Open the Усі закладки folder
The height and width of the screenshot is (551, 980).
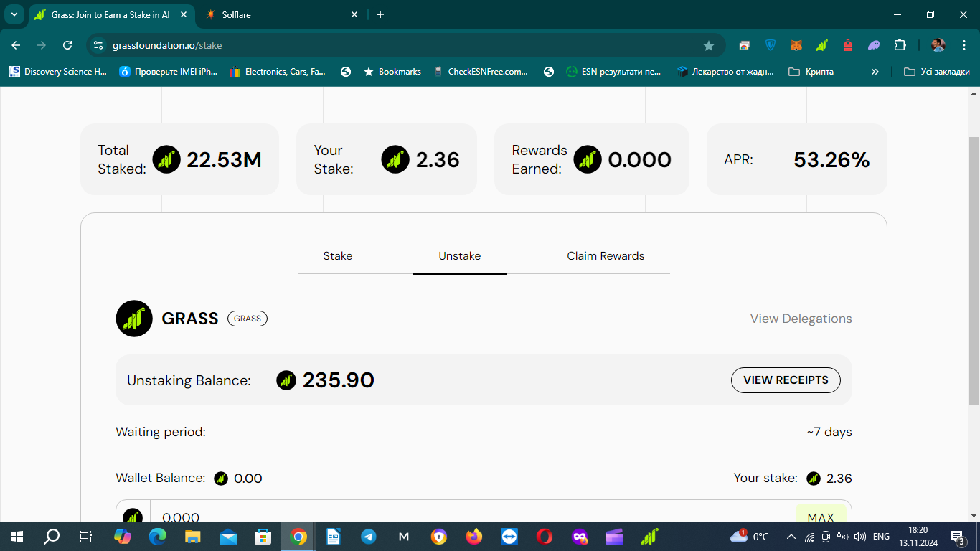pos(937,72)
